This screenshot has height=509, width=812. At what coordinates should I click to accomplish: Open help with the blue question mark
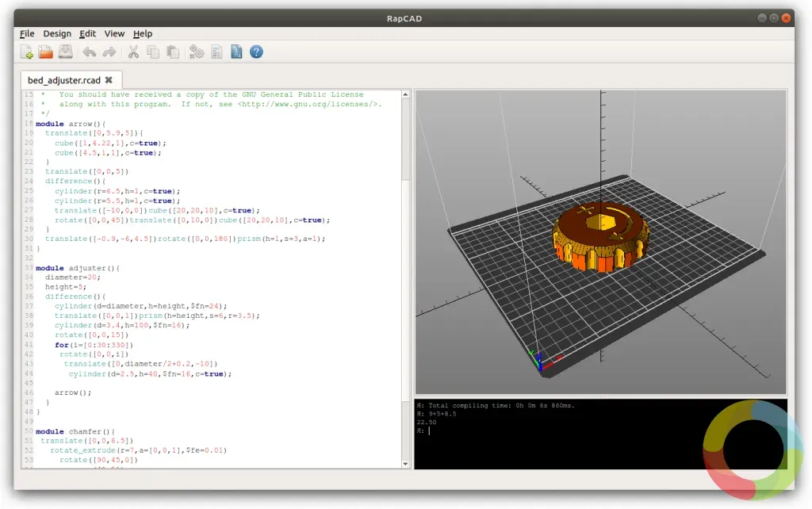tap(256, 52)
